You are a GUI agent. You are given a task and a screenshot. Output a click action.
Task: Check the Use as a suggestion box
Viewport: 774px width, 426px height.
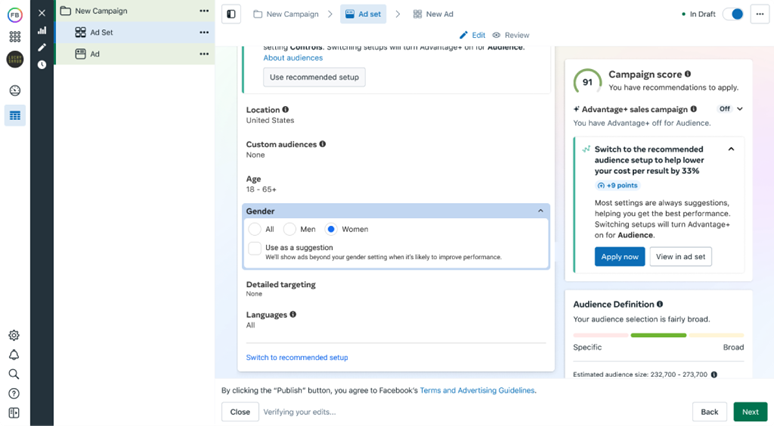(255, 248)
